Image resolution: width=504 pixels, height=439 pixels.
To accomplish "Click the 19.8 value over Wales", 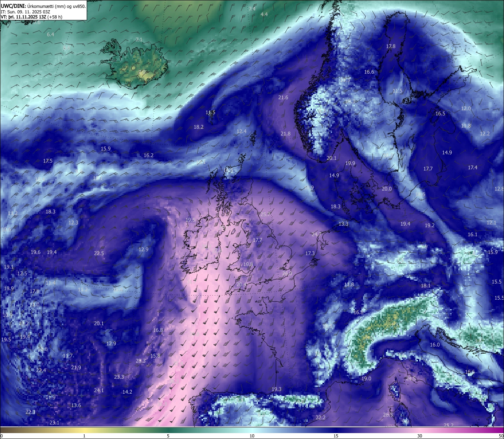I will tap(248, 265).
